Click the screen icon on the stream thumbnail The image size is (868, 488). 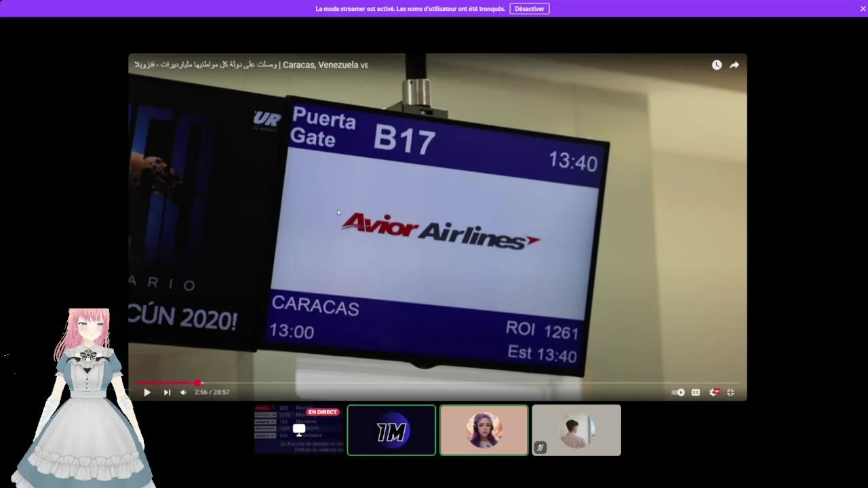point(299,430)
